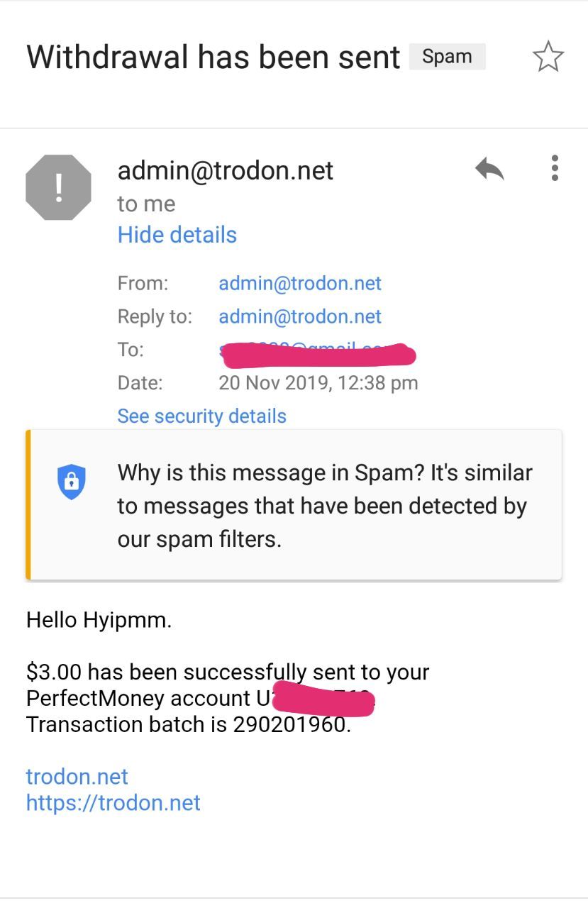
Task: Collapse header with Hide details
Action: pos(177,235)
